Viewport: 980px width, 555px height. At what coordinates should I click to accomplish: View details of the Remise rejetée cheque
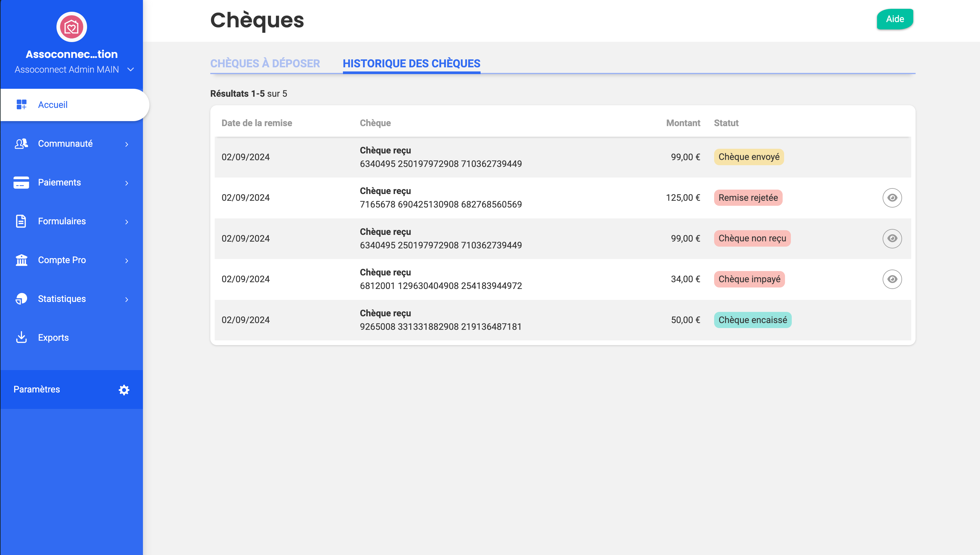point(892,198)
